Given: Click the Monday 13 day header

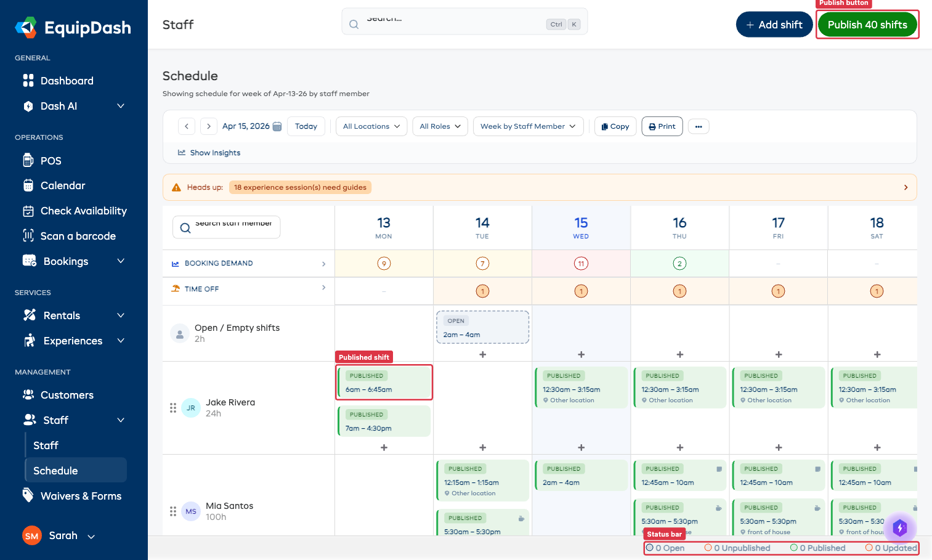Looking at the screenshot, I should click(384, 228).
